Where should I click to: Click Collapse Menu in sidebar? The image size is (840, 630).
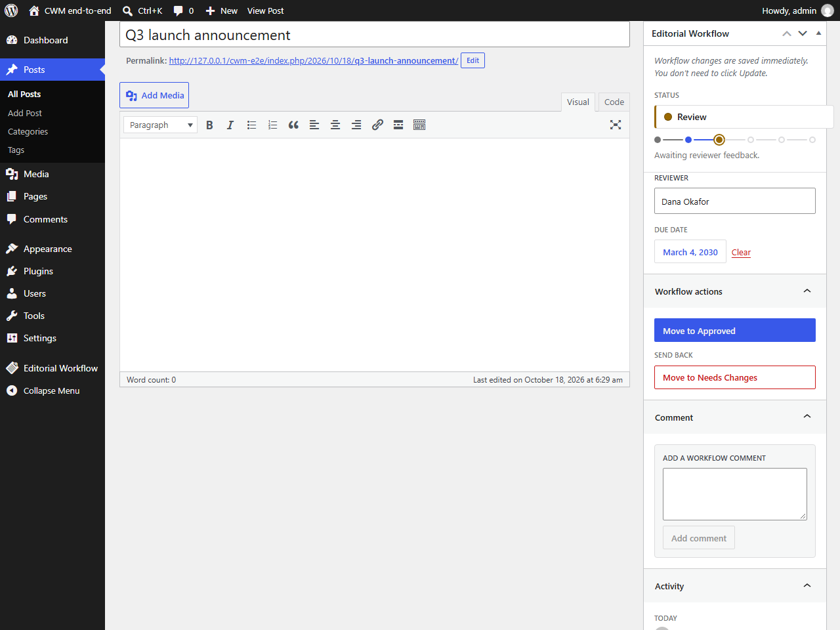click(52, 390)
